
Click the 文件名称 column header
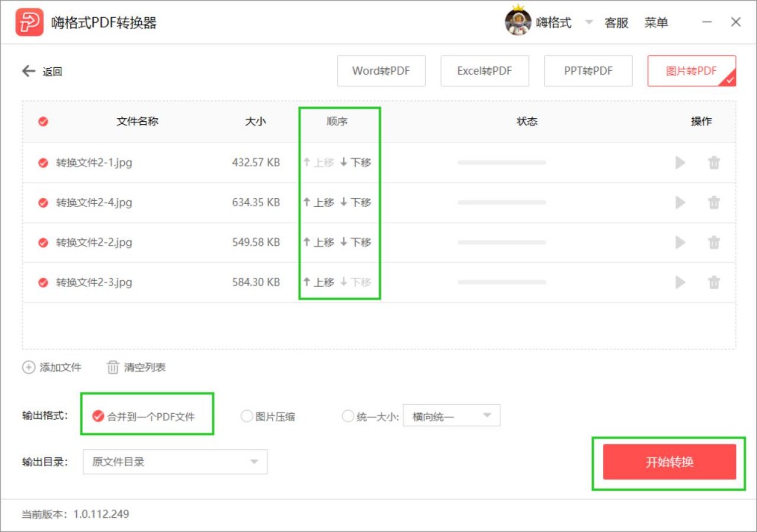point(138,121)
